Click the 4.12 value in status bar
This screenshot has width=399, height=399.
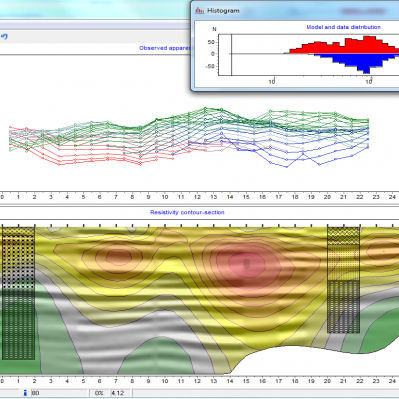point(118,393)
